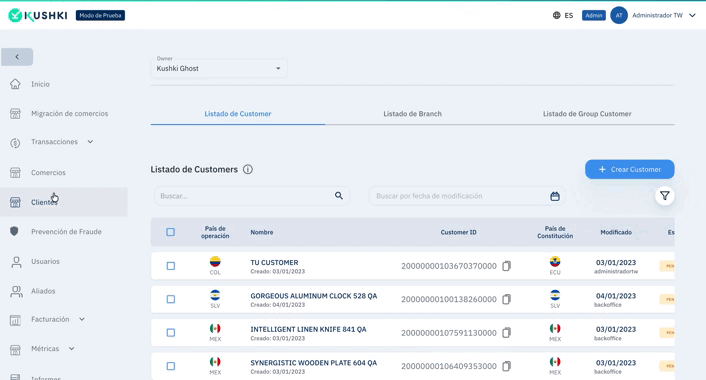
Task: Open the Administrador TW account chevron
Action: [692, 15]
